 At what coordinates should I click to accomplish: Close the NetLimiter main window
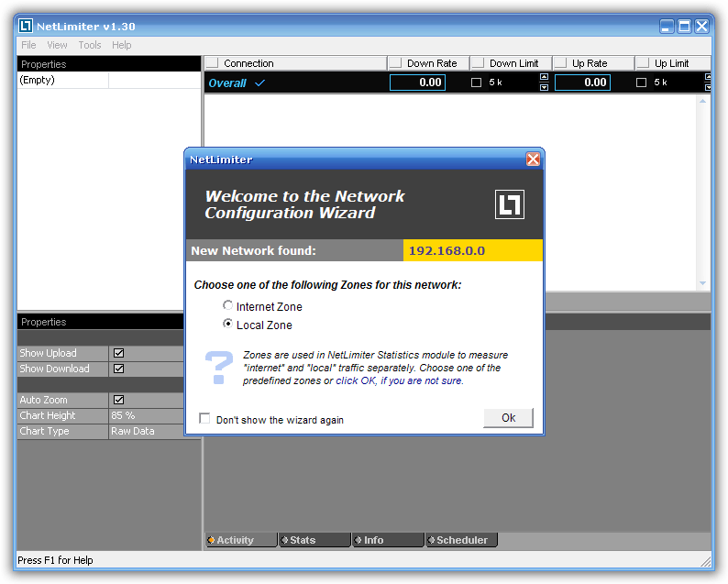pos(701,26)
